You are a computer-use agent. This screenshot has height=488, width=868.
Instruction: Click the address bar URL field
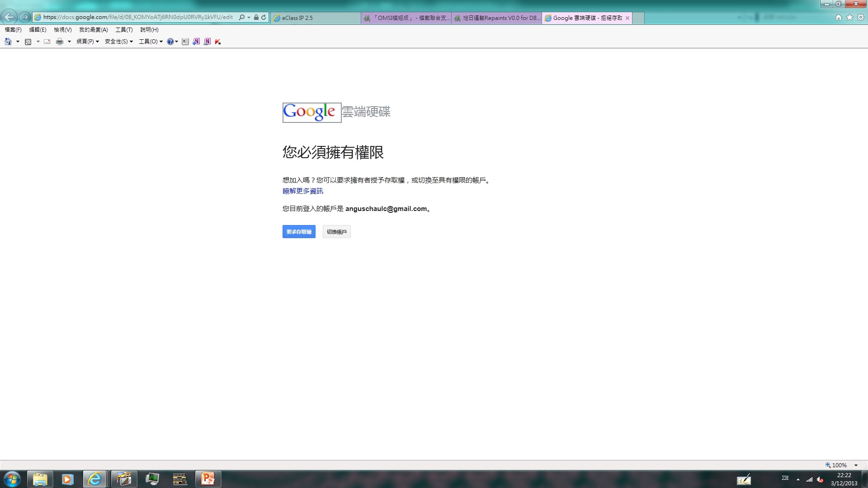pyautogui.click(x=138, y=17)
